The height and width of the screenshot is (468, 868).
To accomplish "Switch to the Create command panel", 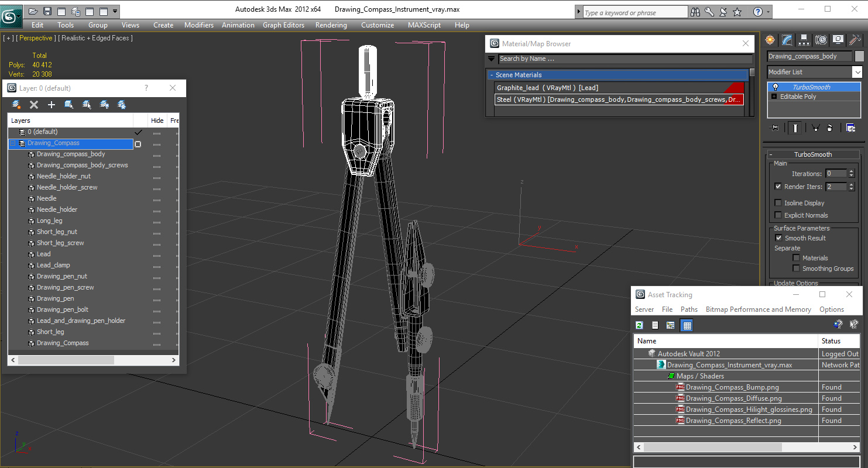I will (770, 40).
